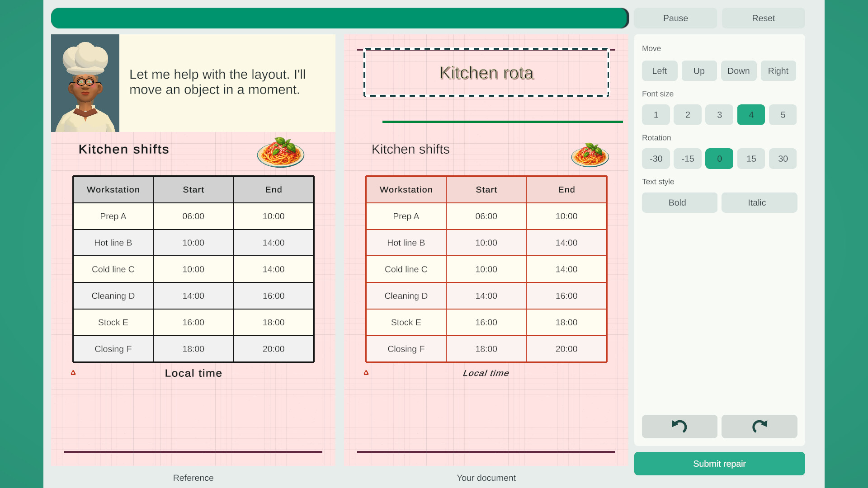Select the italic Local time caption in your document
Screen dimensions: 868x488
point(486,373)
